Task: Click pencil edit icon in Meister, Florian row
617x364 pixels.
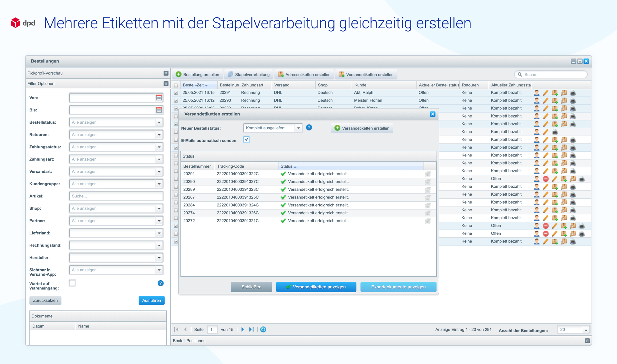Action: click(x=546, y=101)
